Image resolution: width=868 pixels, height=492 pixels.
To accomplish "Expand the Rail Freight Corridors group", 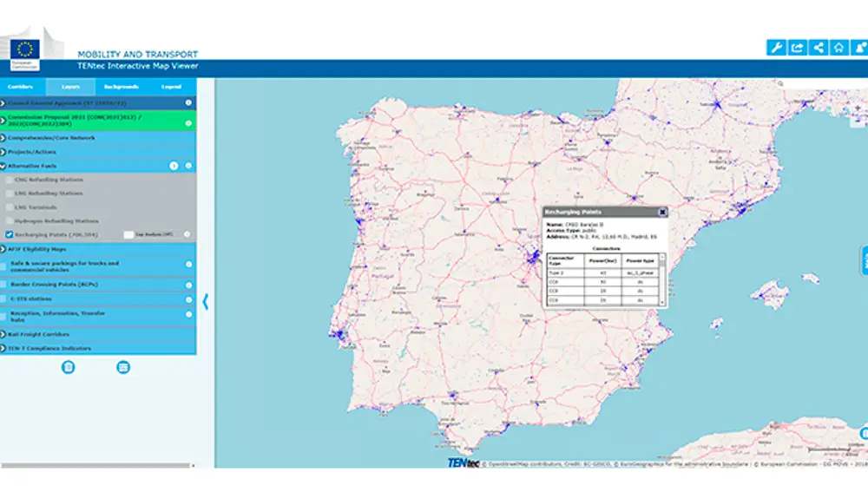I will click(3, 334).
